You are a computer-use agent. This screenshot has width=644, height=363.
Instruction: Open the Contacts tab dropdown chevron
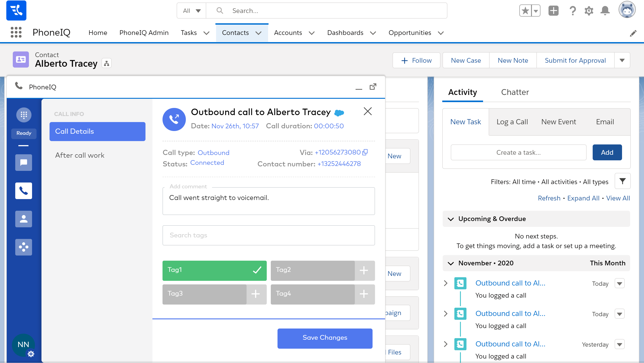click(x=258, y=33)
